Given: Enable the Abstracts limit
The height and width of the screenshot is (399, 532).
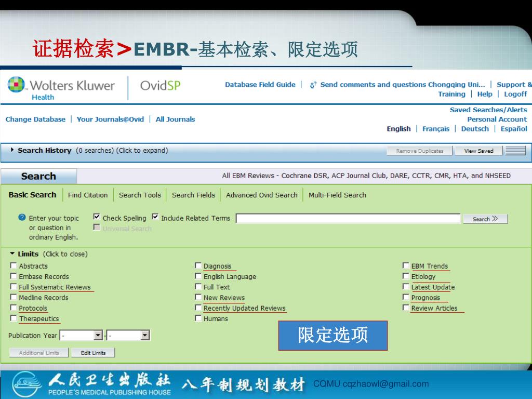Looking at the screenshot, I should pyautogui.click(x=14, y=265).
